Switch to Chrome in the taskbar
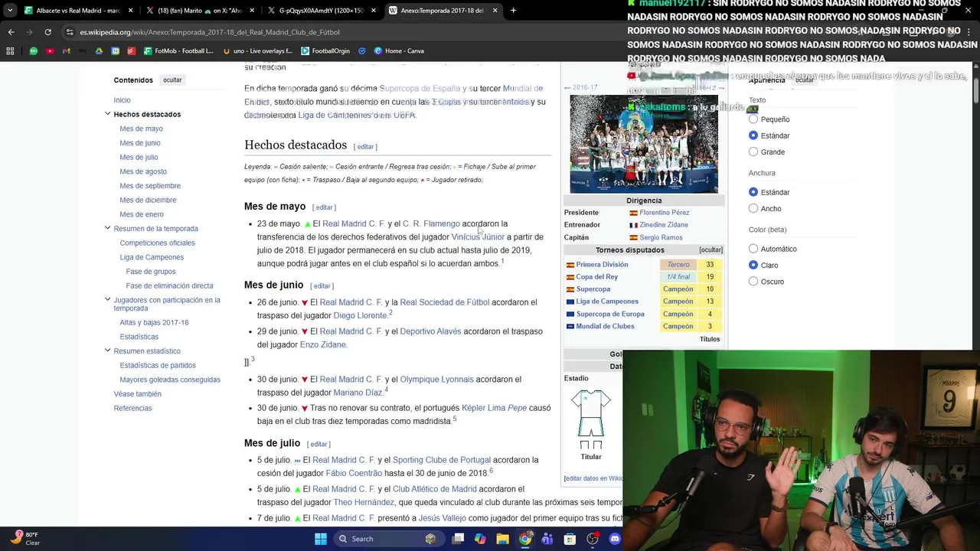The height and width of the screenshot is (551, 980). click(525, 539)
